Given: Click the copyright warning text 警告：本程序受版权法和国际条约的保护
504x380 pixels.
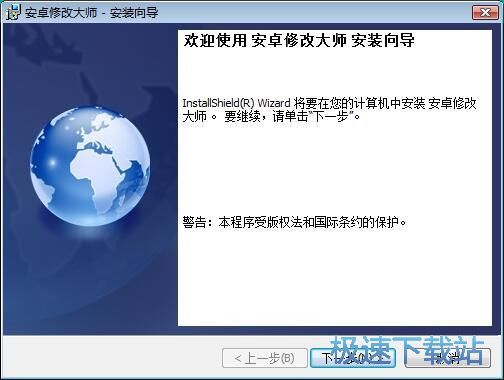Looking at the screenshot, I should (295, 222).
